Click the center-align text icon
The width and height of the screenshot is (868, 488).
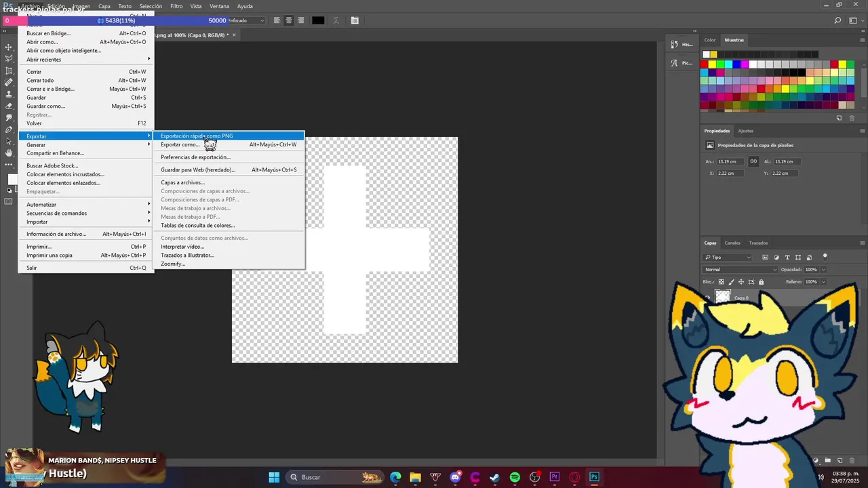pos(289,20)
